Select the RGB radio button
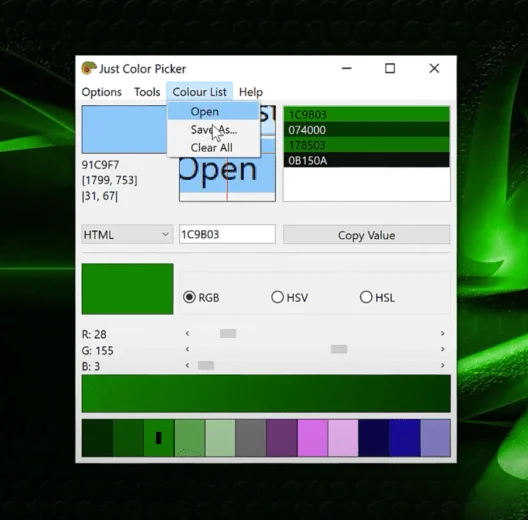Image resolution: width=528 pixels, height=520 pixels. 189,297
